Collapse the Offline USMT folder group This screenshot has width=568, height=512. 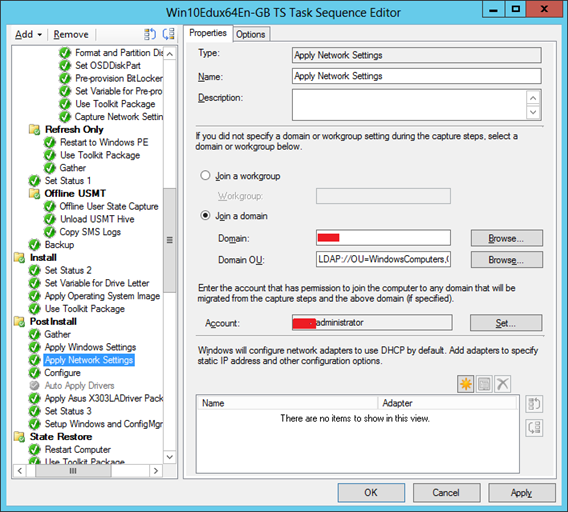(x=34, y=193)
